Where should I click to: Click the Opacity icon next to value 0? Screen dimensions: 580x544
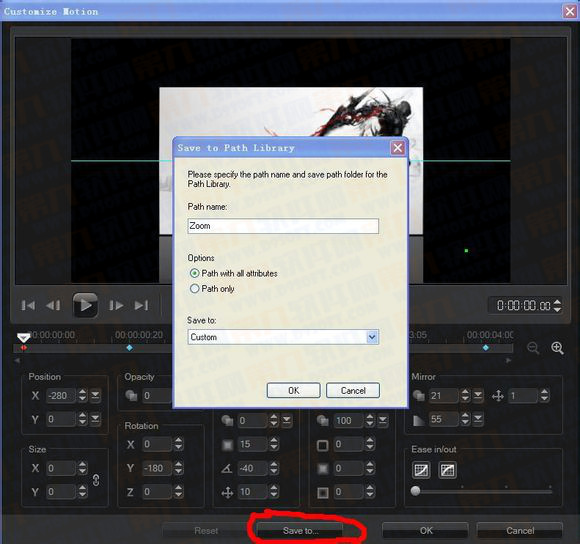[131, 396]
